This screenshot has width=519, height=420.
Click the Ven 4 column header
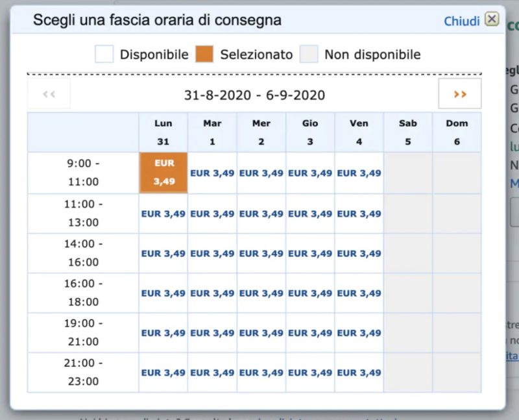[359, 132]
